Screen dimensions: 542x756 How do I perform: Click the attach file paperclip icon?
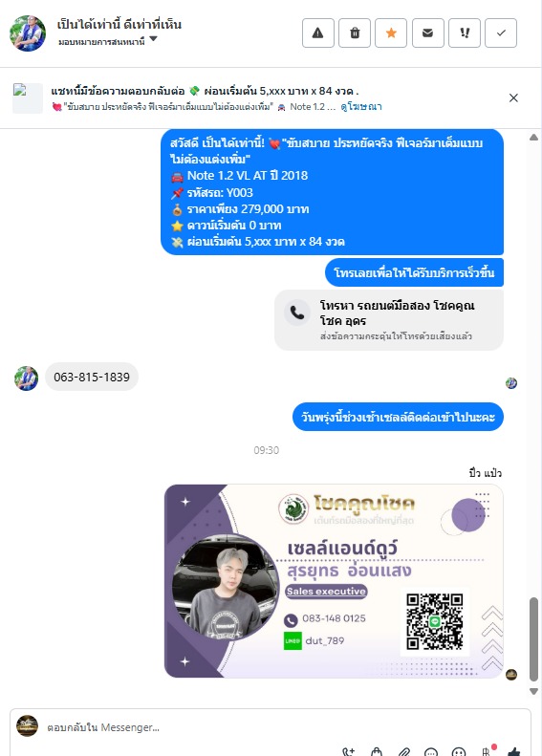[404, 752]
